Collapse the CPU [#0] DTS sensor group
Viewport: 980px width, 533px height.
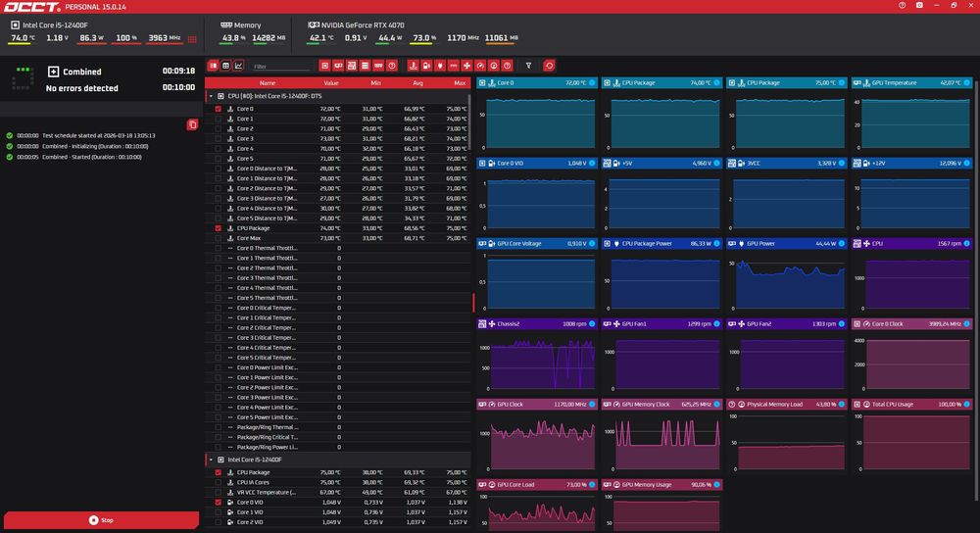click(209, 97)
